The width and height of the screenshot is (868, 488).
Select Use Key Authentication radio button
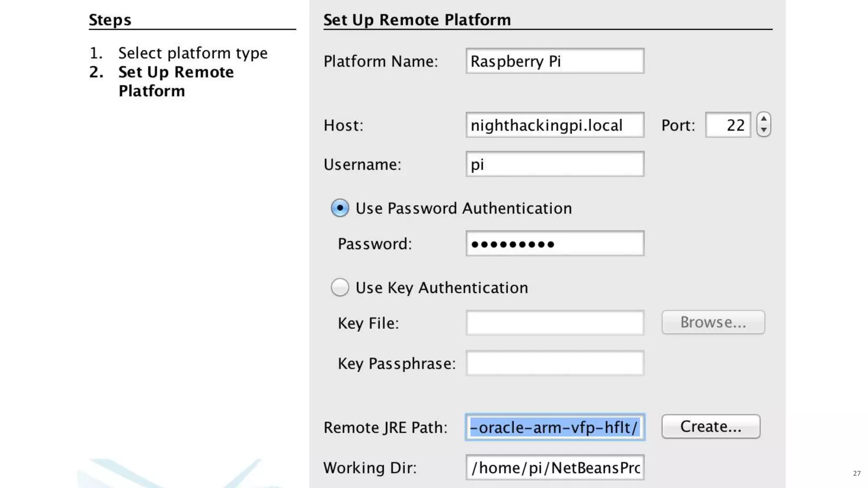pos(340,287)
